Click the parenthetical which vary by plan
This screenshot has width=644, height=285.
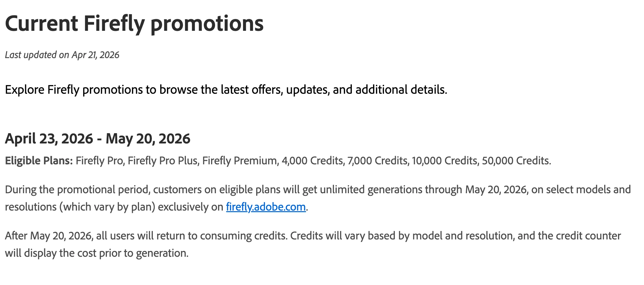click(107, 207)
